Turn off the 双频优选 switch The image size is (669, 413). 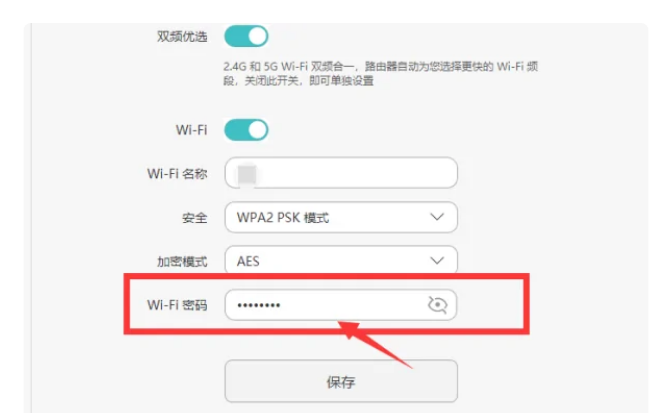pos(246,36)
